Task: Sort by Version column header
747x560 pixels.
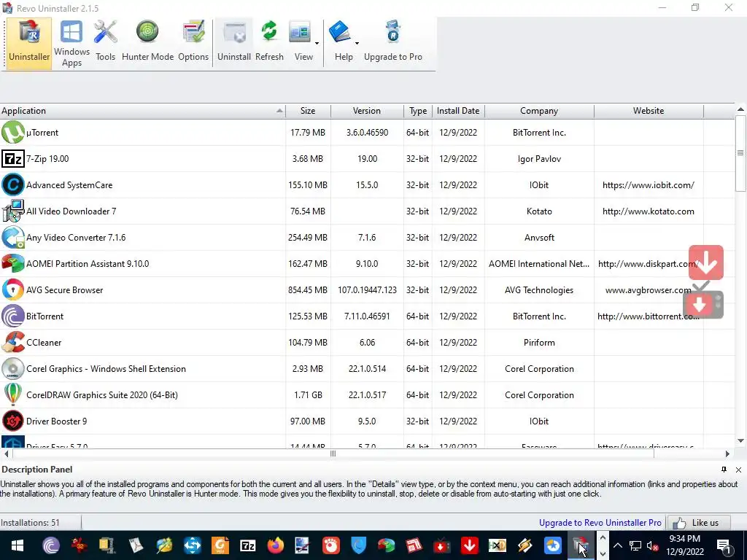Action: pyautogui.click(x=367, y=111)
